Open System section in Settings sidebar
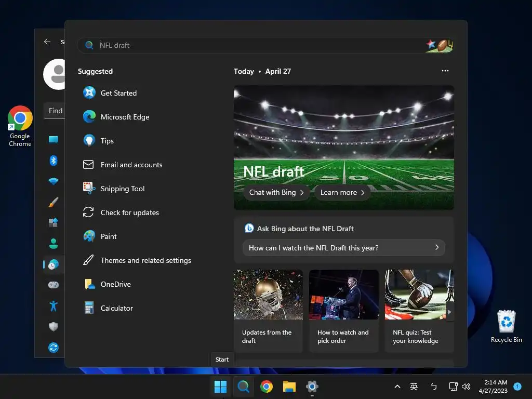The image size is (532, 399). (x=54, y=139)
